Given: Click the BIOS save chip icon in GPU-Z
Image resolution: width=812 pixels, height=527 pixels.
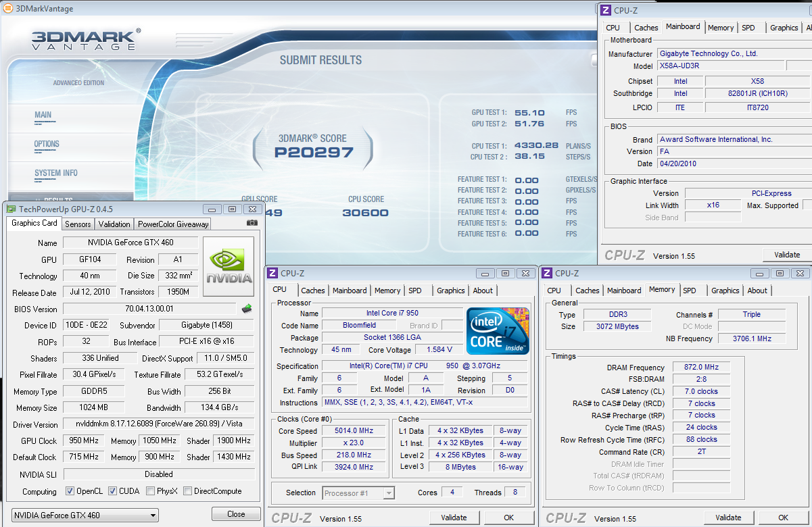Looking at the screenshot, I should [x=247, y=309].
